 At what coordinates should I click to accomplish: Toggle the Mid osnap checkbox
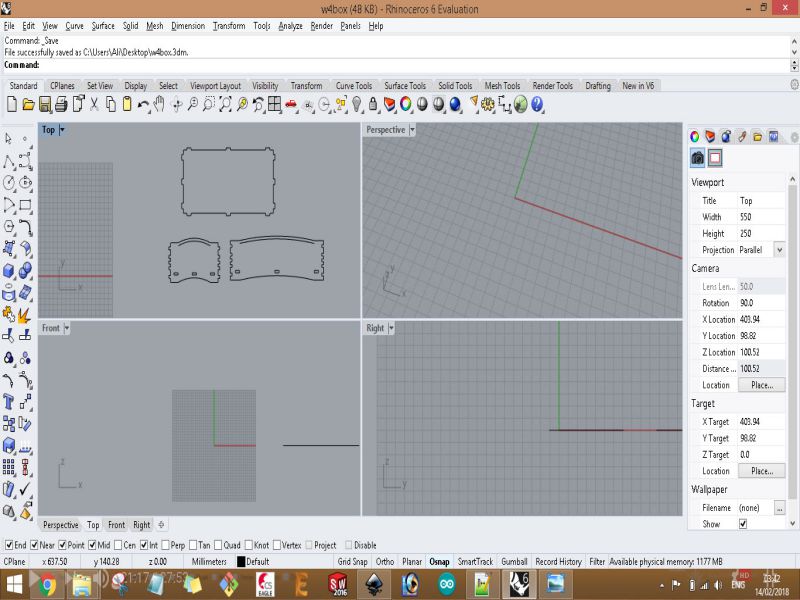(92, 545)
